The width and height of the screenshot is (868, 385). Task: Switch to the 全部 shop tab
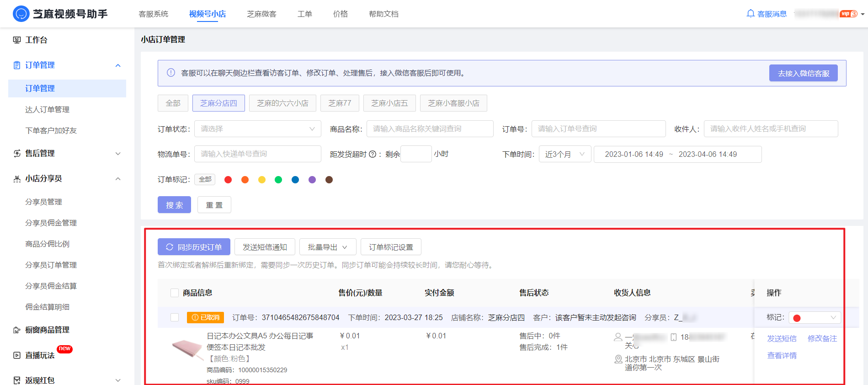tap(173, 103)
